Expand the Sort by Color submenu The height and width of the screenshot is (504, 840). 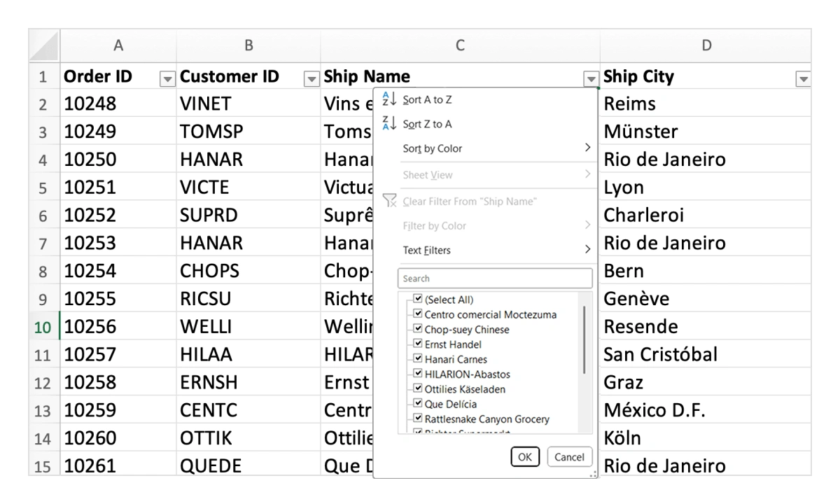pyautogui.click(x=587, y=148)
